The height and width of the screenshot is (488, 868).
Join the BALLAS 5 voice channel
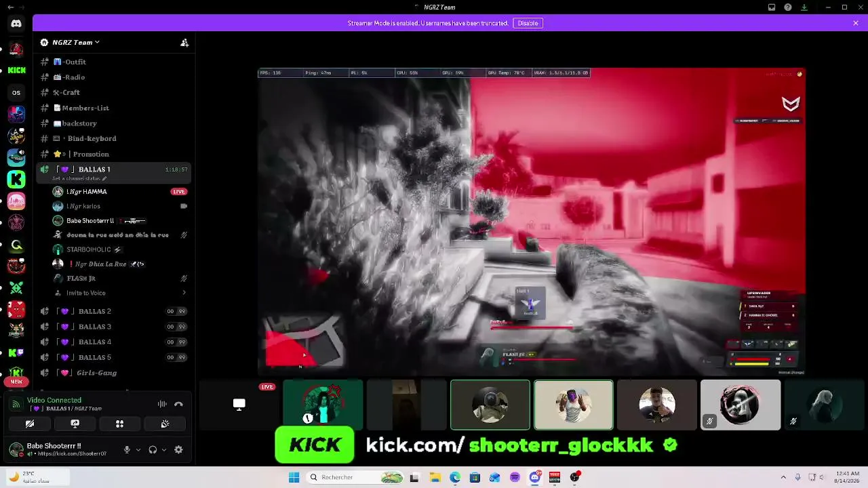point(114,357)
